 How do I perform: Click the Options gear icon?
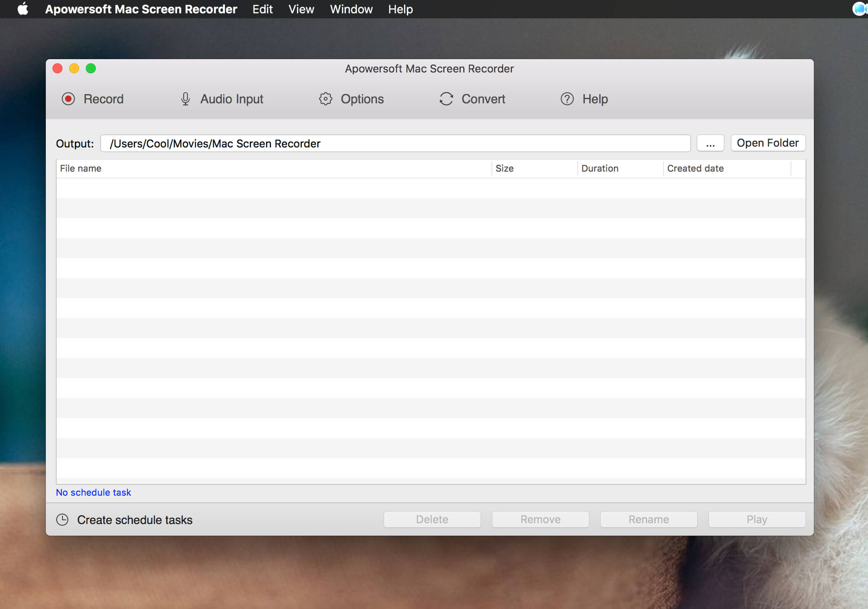coord(326,99)
